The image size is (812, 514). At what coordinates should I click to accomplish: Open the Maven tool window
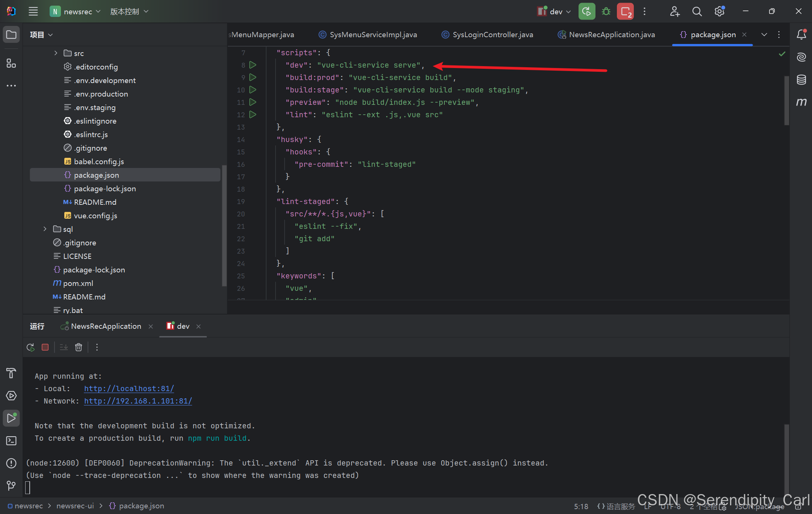[801, 102]
